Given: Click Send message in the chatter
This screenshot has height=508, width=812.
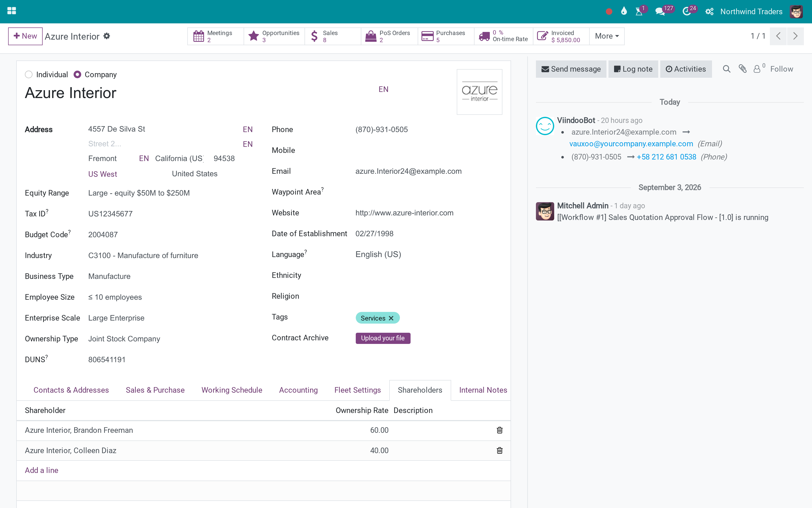Looking at the screenshot, I should point(571,69).
